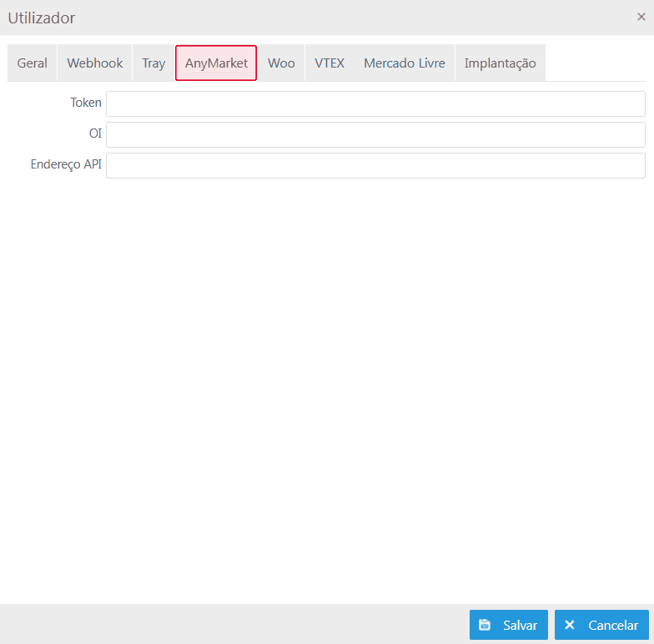The image size is (654, 644).
Task: Close the Utilizador dialog with top-right X
Action: click(x=641, y=17)
